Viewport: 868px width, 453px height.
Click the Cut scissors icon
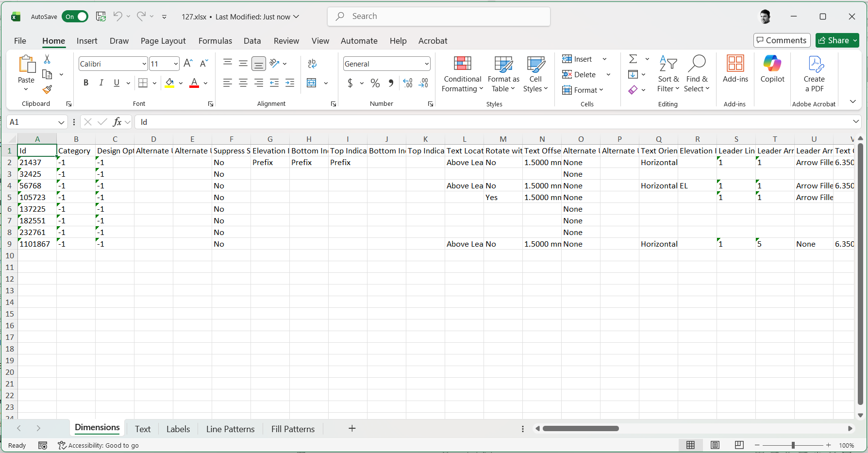pos(47,59)
